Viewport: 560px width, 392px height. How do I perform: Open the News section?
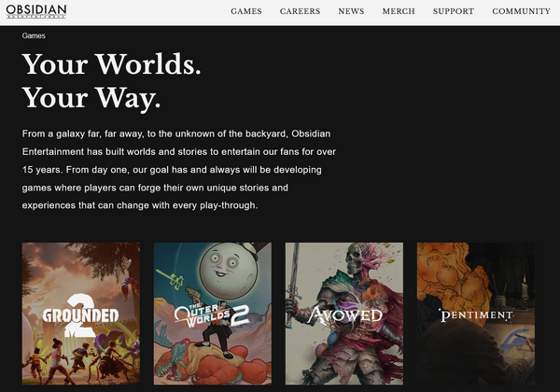coord(351,11)
